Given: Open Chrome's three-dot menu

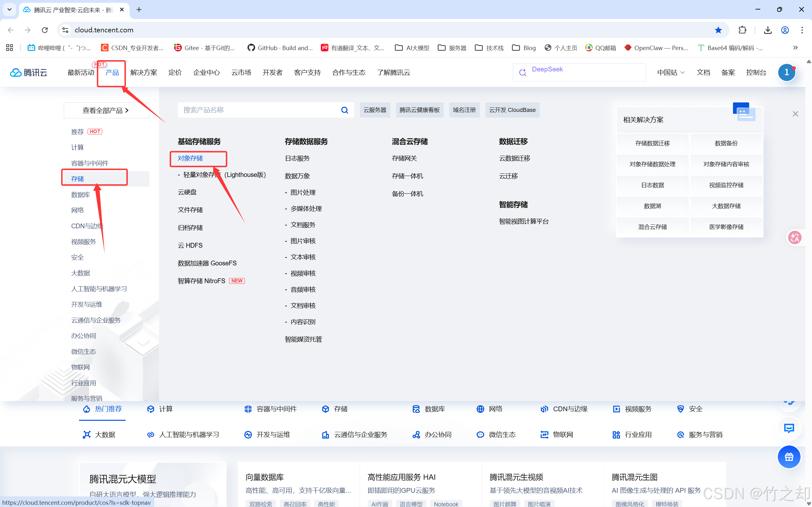Looking at the screenshot, I should (802, 30).
